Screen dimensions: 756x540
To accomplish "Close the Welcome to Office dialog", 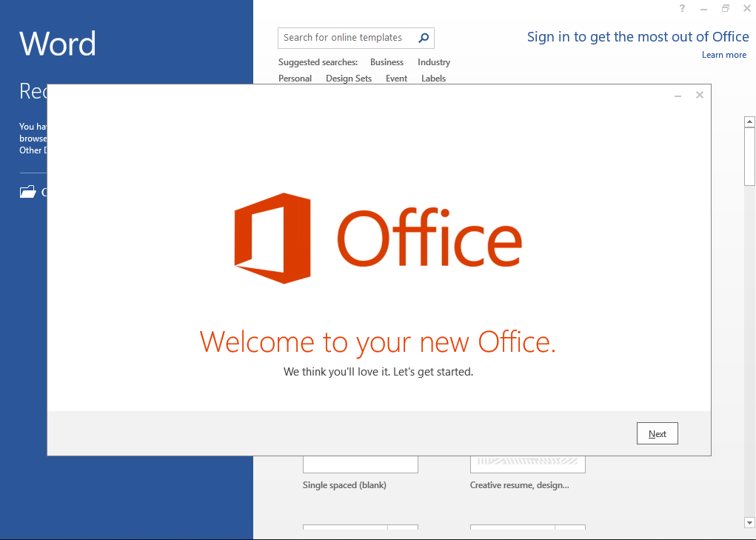I will tap(700, 95).
